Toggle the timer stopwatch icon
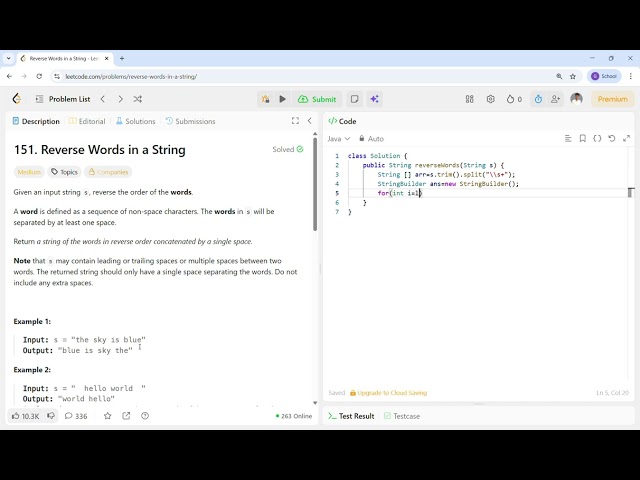The image size is (640, 480). (538, 99)
